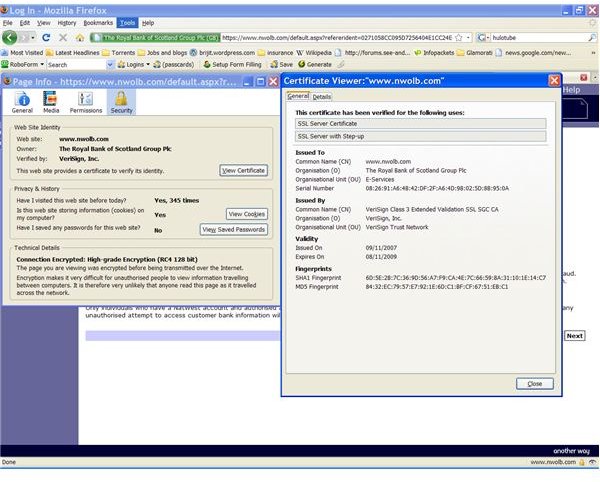Go to the Home page icon
This screenshot has width=600, height=482.
click(80, 37)
